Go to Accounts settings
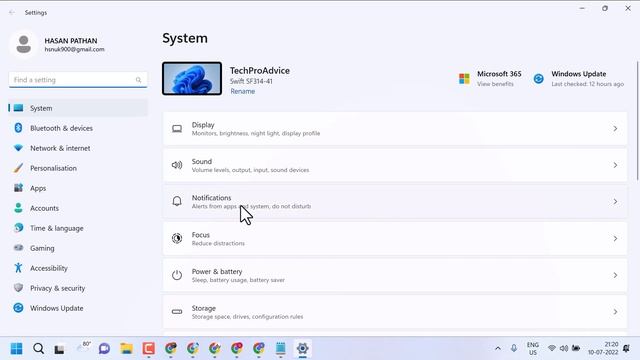Viewport: 640px width, 360px height. tap(78, 208)
